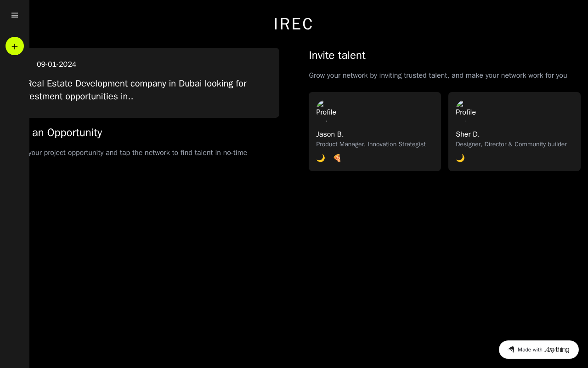This screenshot has width=588, height=368.
Task: Click the Made with Anything badge
Action: 539,350
